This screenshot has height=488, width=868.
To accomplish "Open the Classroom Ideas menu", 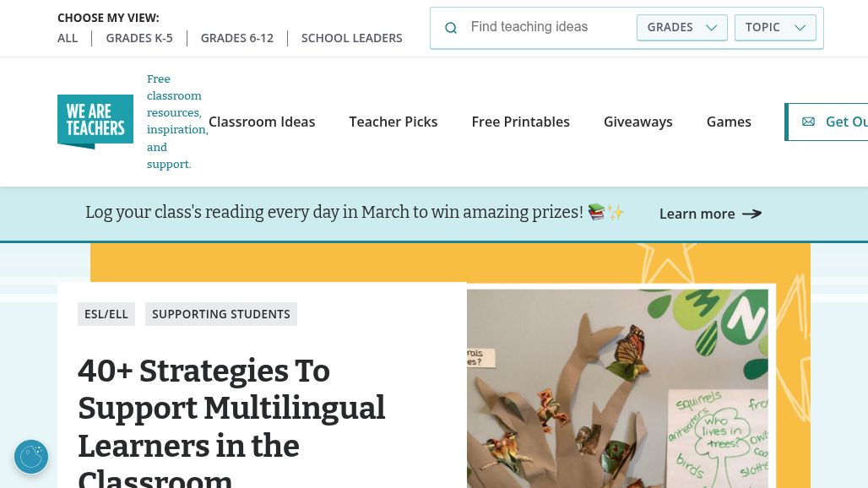I will (262, 122).
